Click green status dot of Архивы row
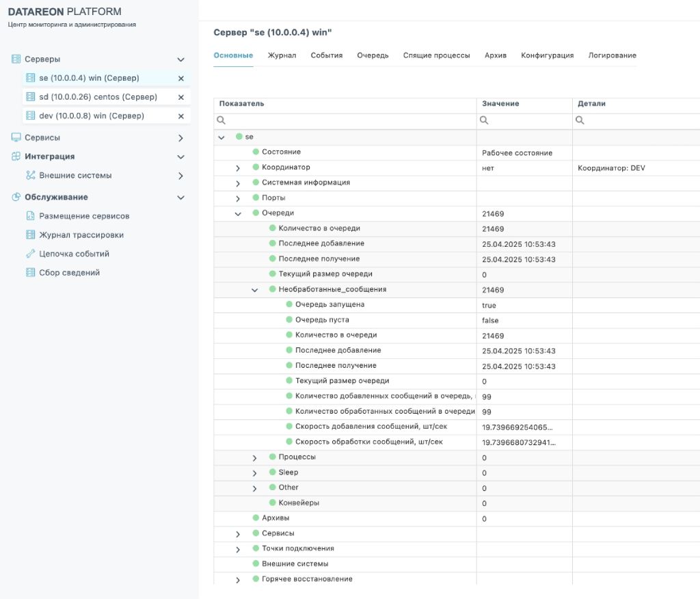 256,518
